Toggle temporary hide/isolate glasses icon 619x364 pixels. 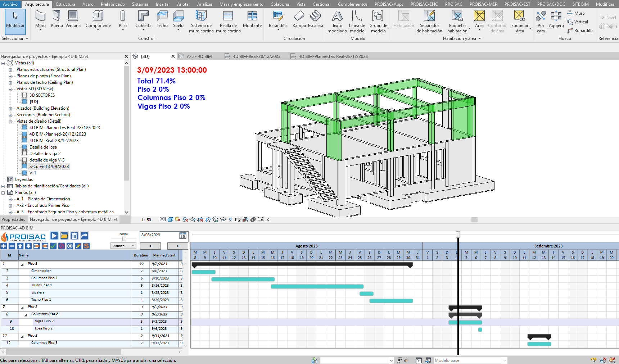pos(223,219)
